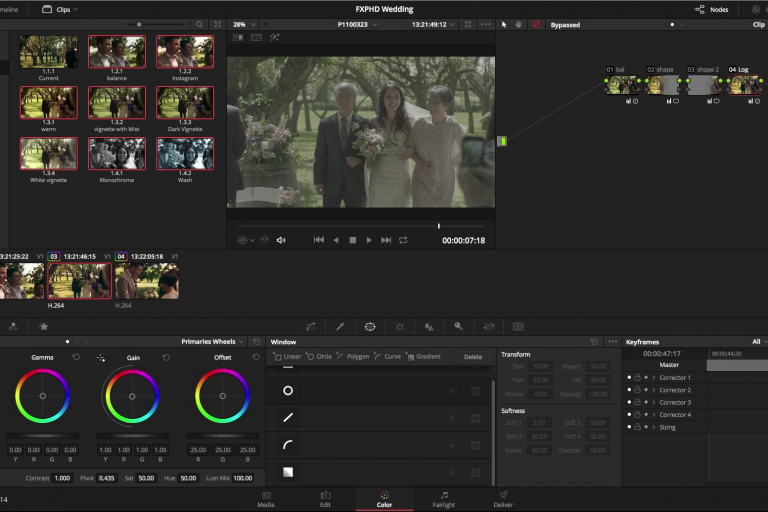Open the Color Match palette icon

point(13,327)
